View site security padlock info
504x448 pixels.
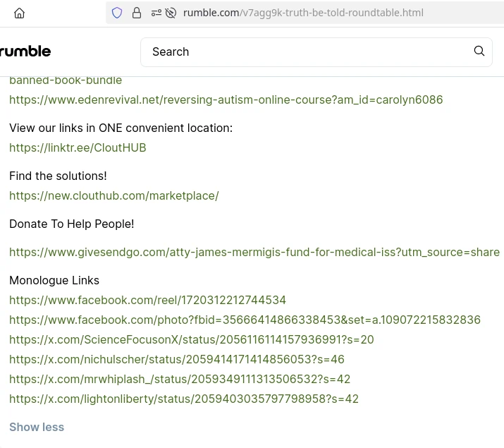point(137,13)
